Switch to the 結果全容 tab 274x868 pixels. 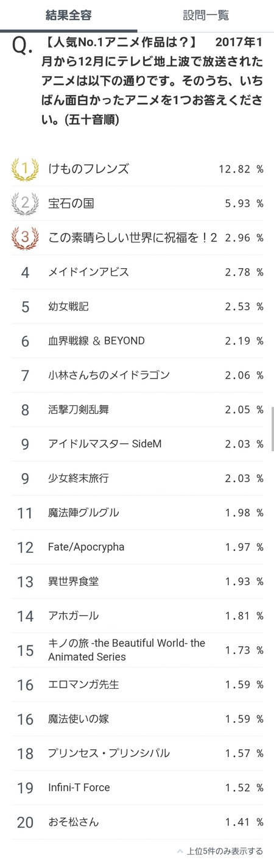(x=68, y=16)
